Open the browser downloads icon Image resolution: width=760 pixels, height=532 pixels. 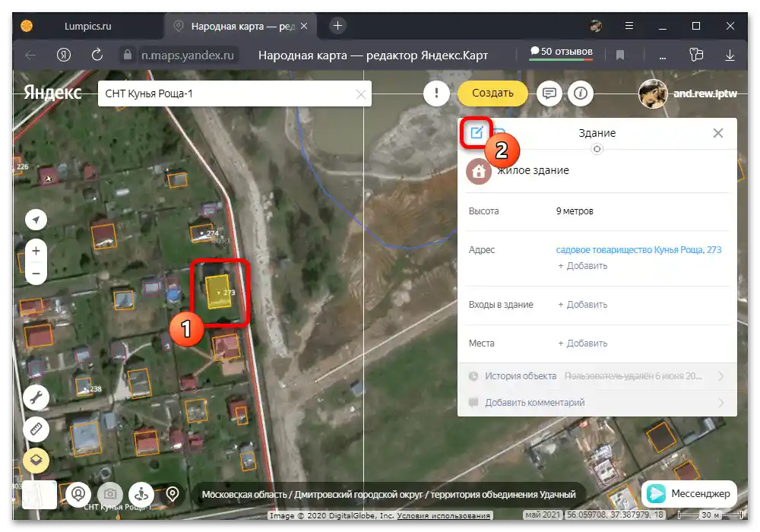[730, 55]
